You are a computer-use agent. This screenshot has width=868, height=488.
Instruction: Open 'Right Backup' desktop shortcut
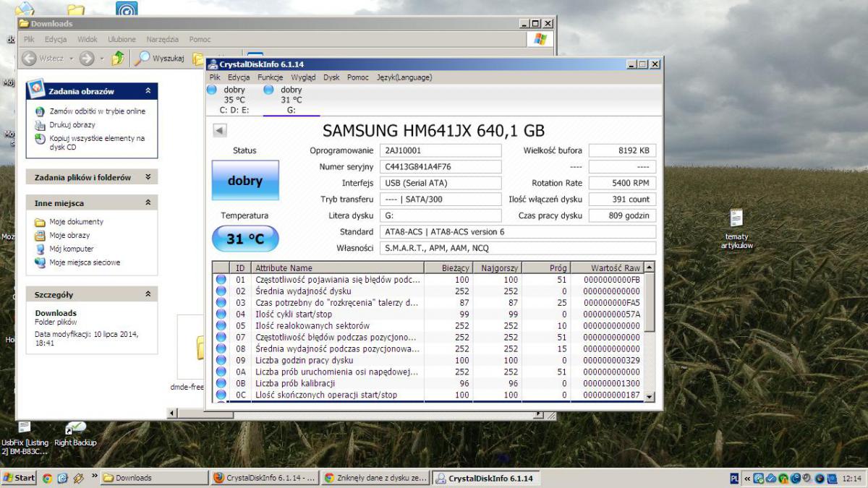click(x=75, y=435)
